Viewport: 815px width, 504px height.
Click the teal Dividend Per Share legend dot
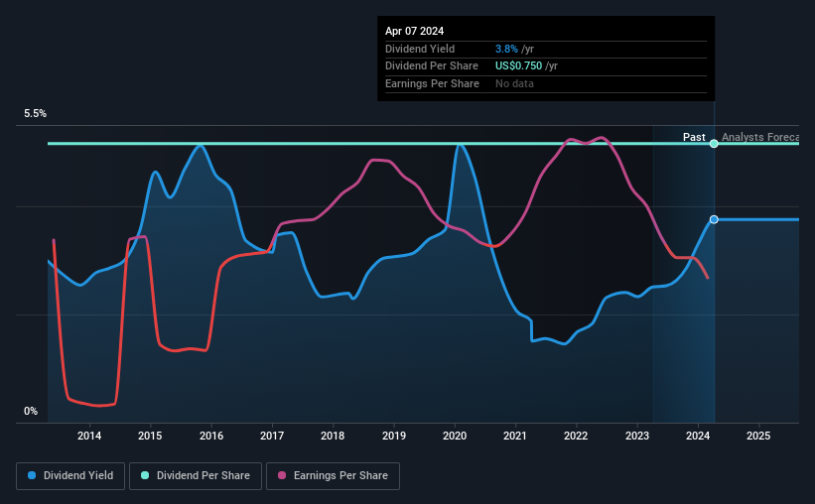(x=145, y=475)
